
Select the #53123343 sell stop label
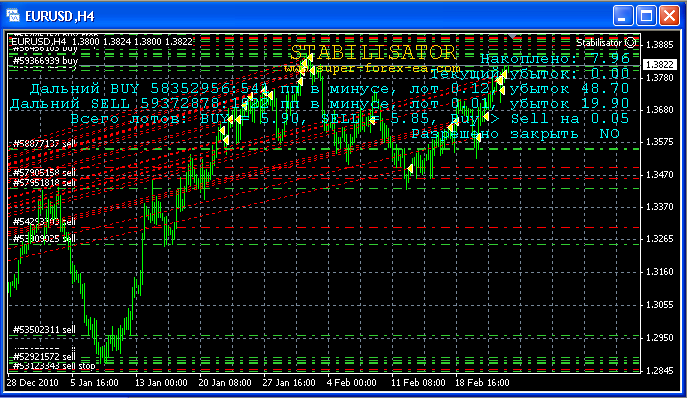[54, 366]
